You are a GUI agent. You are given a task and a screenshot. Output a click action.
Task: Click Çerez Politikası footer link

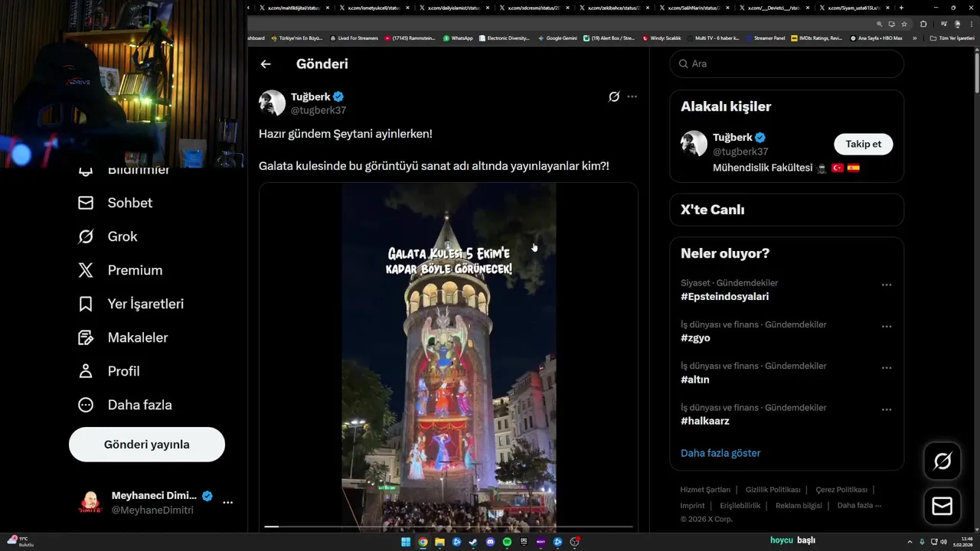(x=841, y=490)
